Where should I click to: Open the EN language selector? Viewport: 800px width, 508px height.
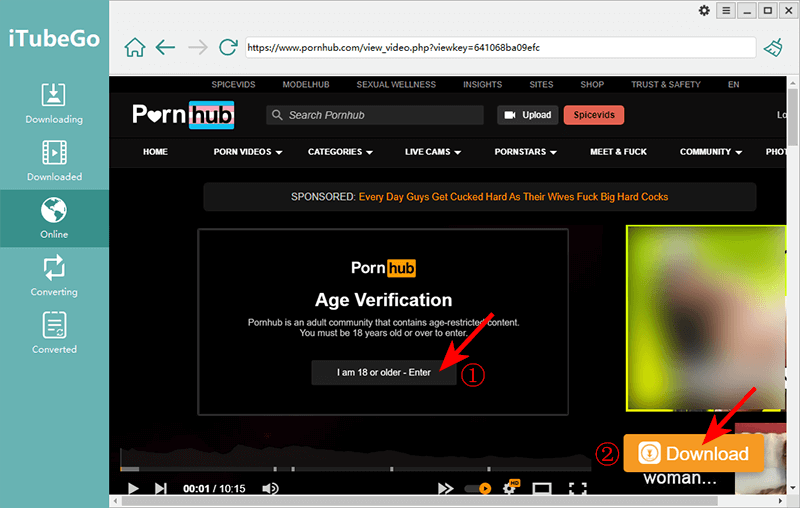click(x=733, y=85)
